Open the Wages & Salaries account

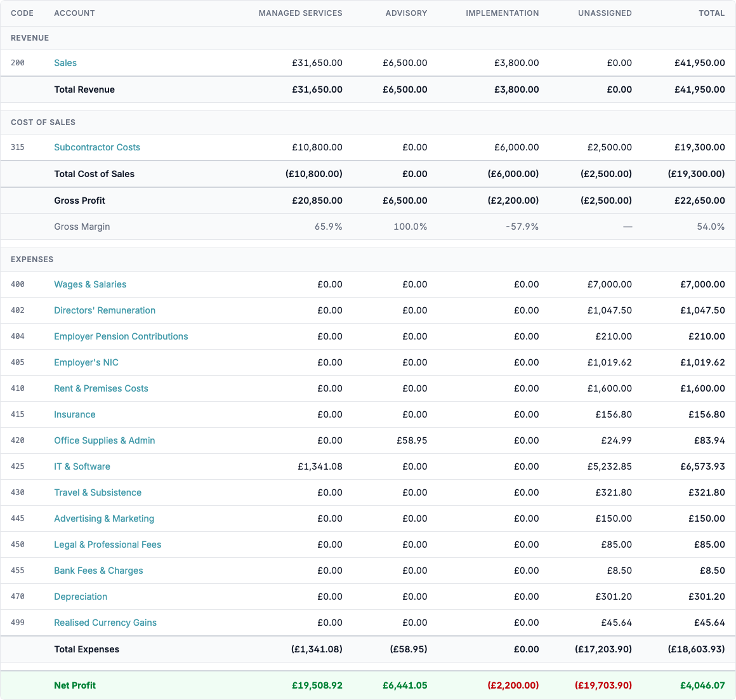pos(90,284)
